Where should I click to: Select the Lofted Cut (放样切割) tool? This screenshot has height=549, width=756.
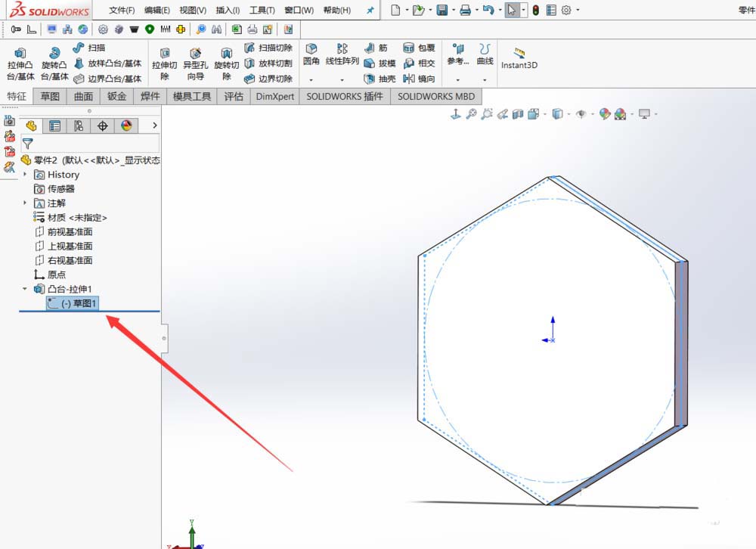(x=268, y=64)
